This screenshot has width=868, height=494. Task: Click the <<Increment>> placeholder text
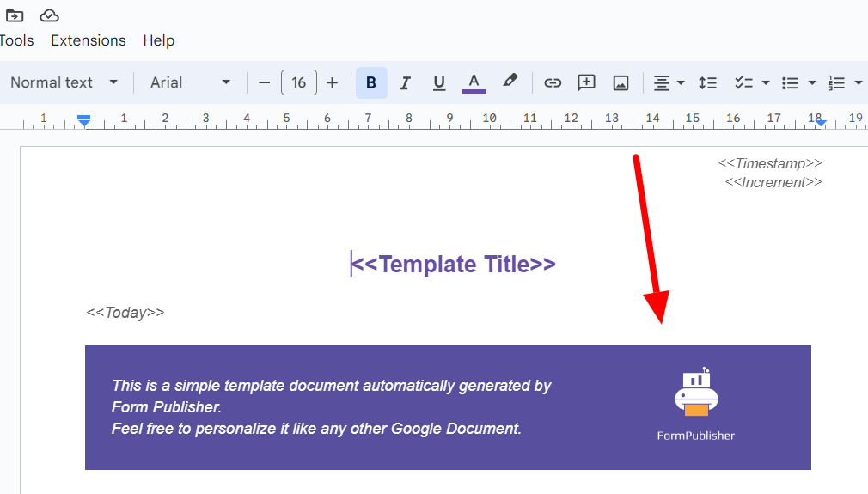pyautogui.click(x=773, y=182)
